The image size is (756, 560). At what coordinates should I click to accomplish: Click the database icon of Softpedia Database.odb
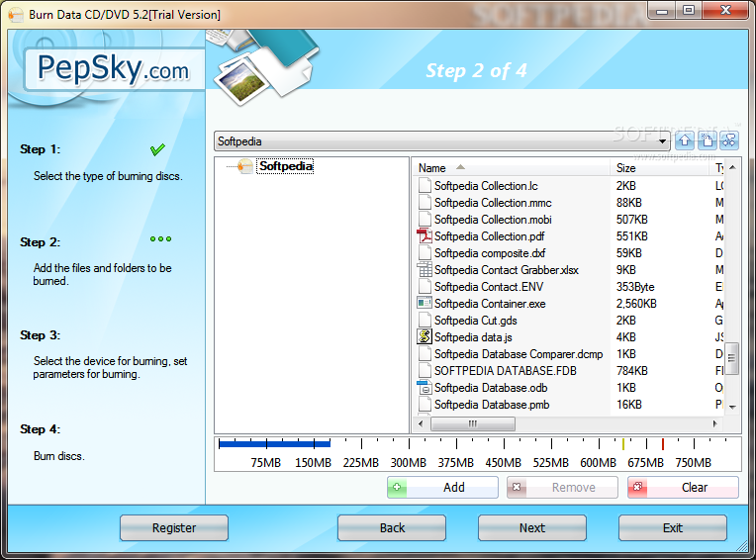pos(425,388)
